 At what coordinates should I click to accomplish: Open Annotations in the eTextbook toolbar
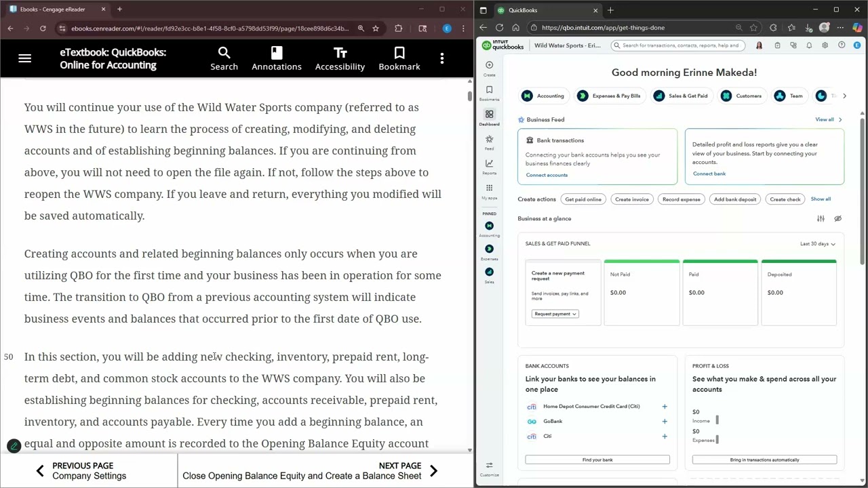point(277,59)
